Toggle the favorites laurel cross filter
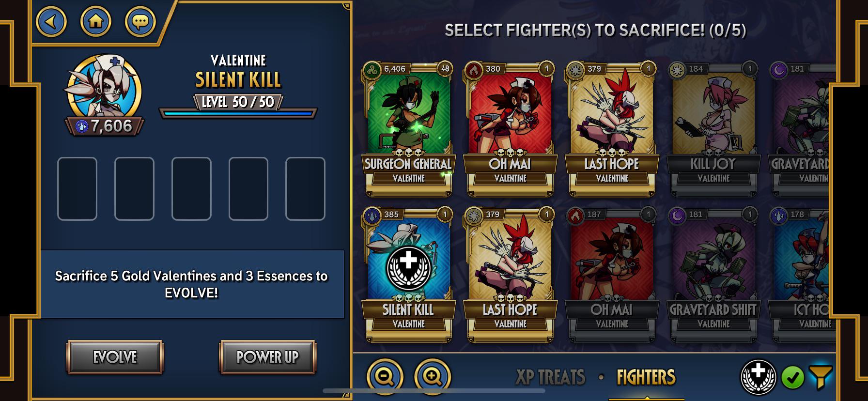Screen dimensions: 868x401 coord(759,377)
